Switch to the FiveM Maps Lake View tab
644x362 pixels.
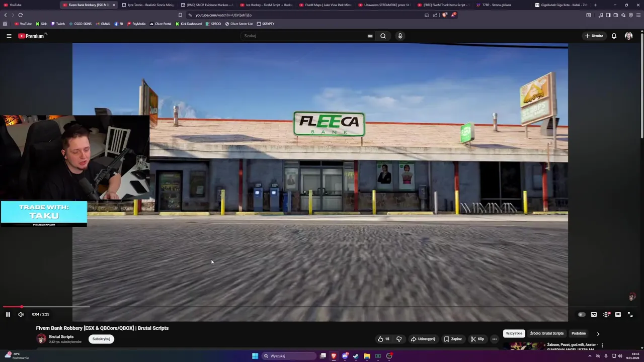click(326, 5)
